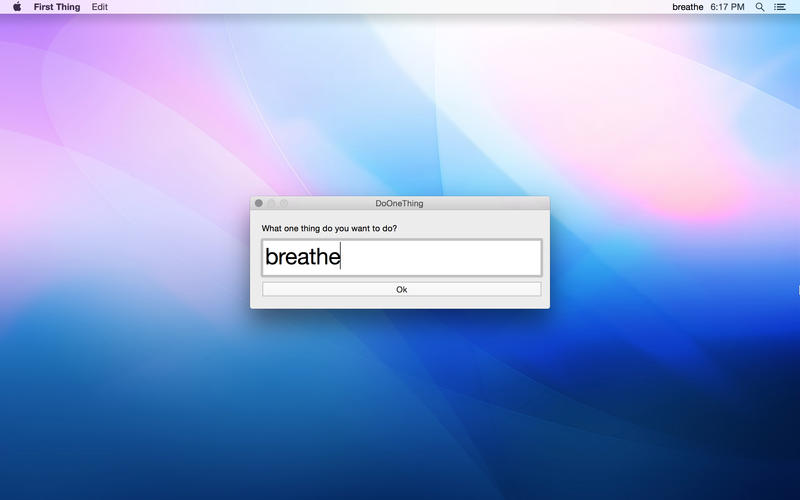Click the "What one thing" question label
Screen dimensions: 800x500
coord(329,229)
